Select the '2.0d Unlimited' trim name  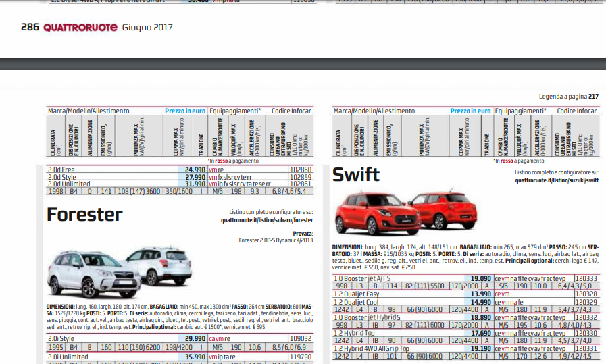coord(69,184)
